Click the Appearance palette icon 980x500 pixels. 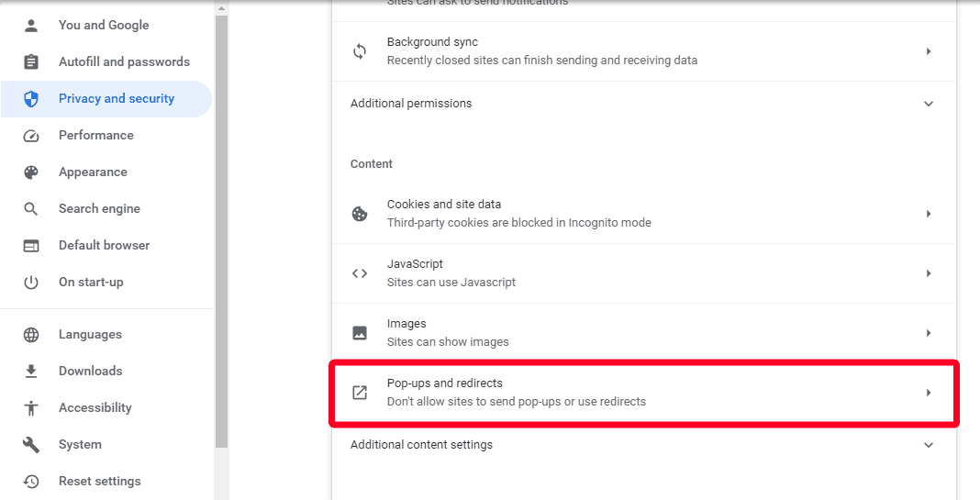(31, 172)
